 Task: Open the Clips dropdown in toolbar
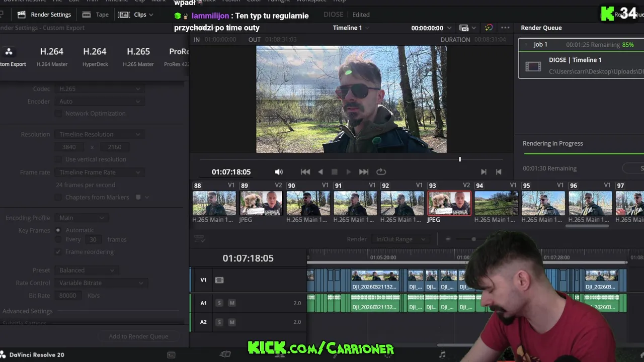(136, 15)
